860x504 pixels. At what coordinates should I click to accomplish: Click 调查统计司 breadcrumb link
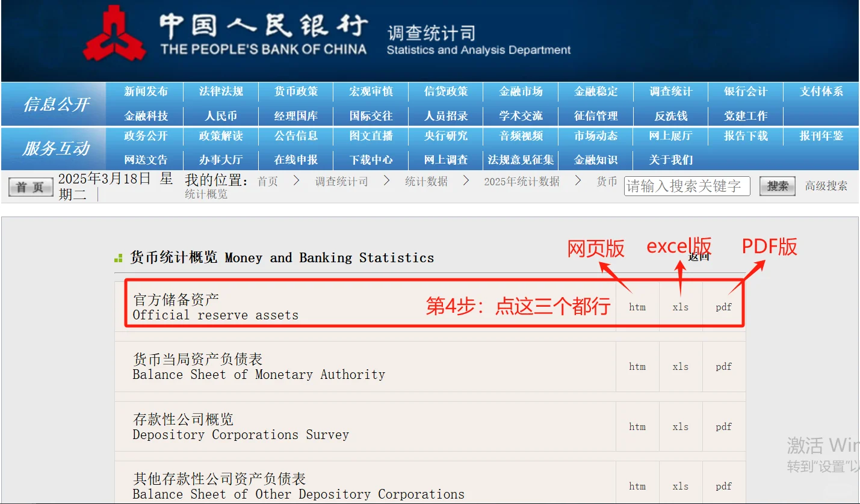click(341, 181)
